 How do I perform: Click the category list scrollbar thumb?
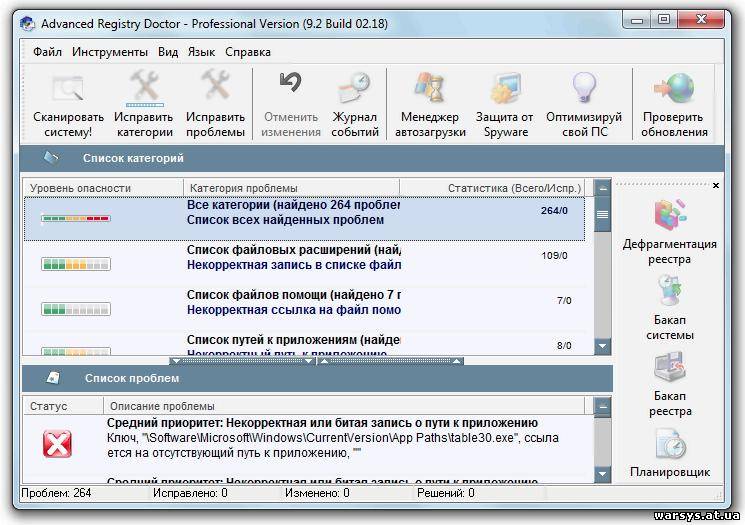(x=602, y=214)
